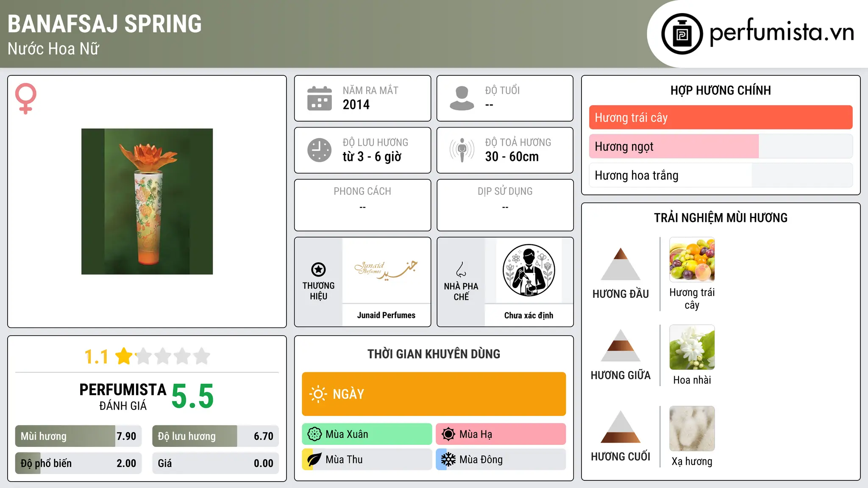The height and width of the screenshot is (488, 868).
Task: Click the Junaid Perfumes logo image
Action: tap(386, 271)
